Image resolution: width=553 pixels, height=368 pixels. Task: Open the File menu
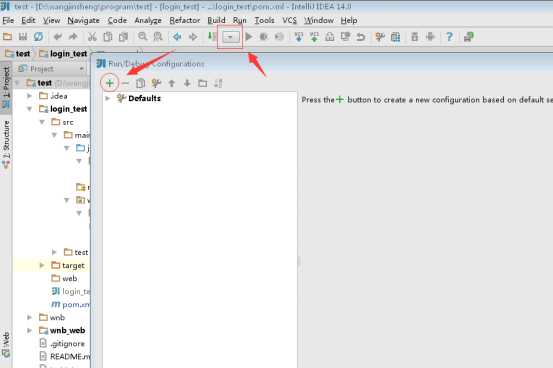point(8,20)
